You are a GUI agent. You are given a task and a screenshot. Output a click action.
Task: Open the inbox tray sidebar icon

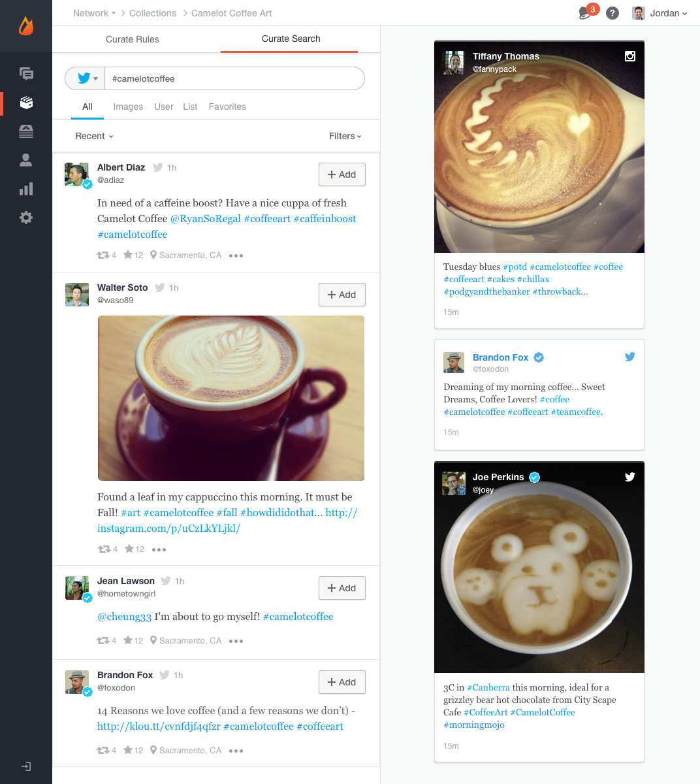[26, 131]
